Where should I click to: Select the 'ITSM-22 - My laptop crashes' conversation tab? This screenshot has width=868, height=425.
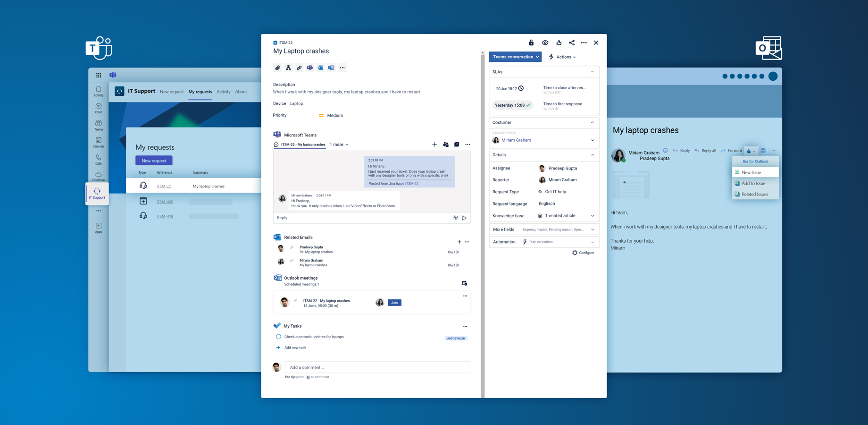[x=300, y=144]
